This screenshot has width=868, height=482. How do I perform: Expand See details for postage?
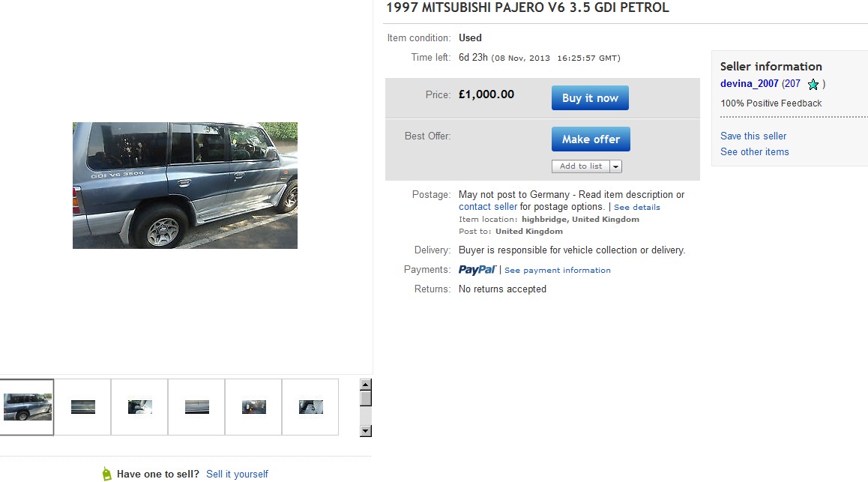pyautogui.click(x=636, y=207)
